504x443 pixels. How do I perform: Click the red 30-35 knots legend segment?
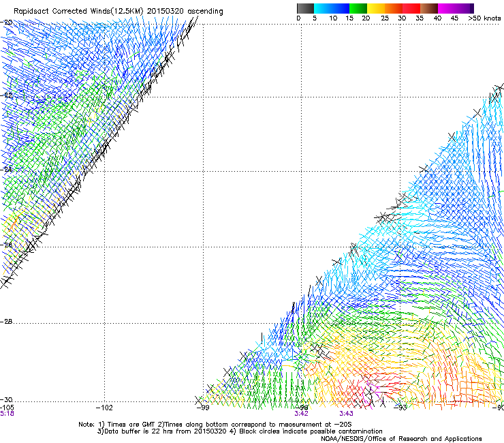click(411, 8)
